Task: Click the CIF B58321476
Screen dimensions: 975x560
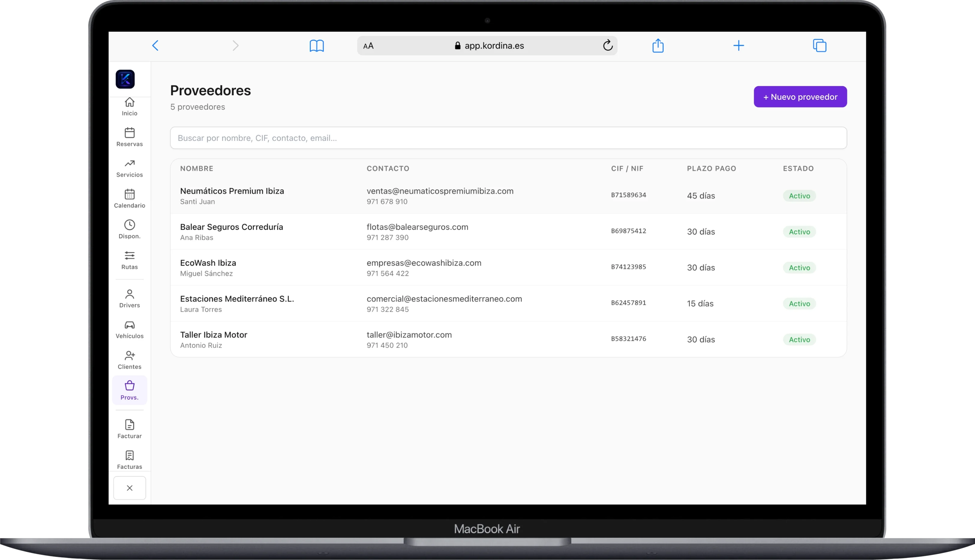Action: 628,339
